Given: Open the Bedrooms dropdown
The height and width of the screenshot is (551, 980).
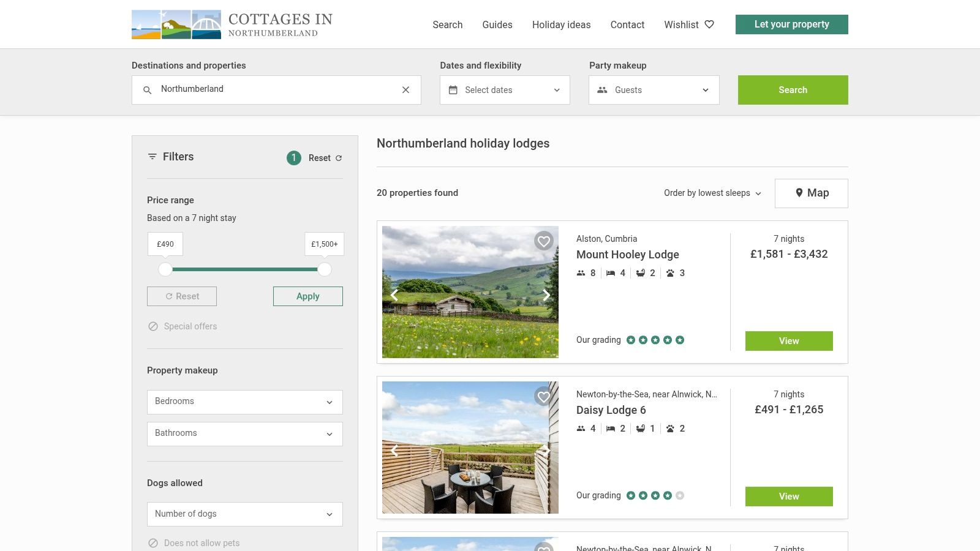Looking at the screenshot, I should click(244, 402).
